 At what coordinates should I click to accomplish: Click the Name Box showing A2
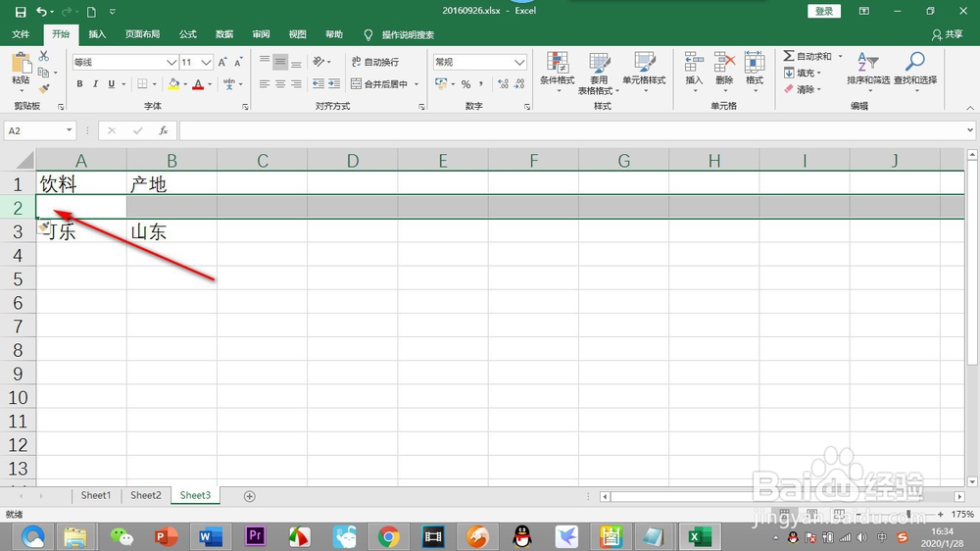[40, 130]
